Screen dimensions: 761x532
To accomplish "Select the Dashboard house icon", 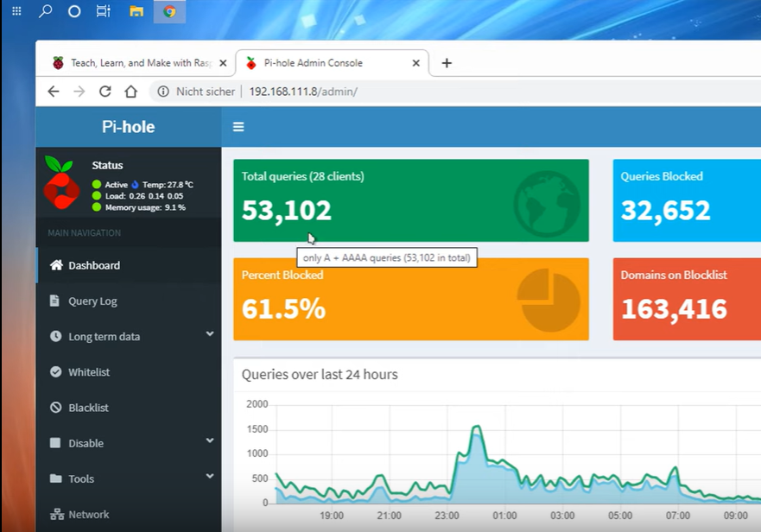I will pyautogui.click(x=56, y=265).
